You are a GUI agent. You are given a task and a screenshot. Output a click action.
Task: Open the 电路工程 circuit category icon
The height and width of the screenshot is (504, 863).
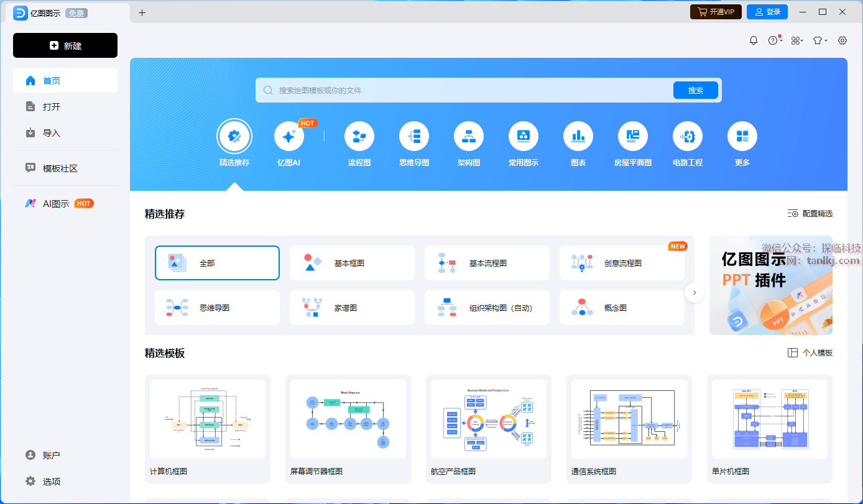[687, 137]
